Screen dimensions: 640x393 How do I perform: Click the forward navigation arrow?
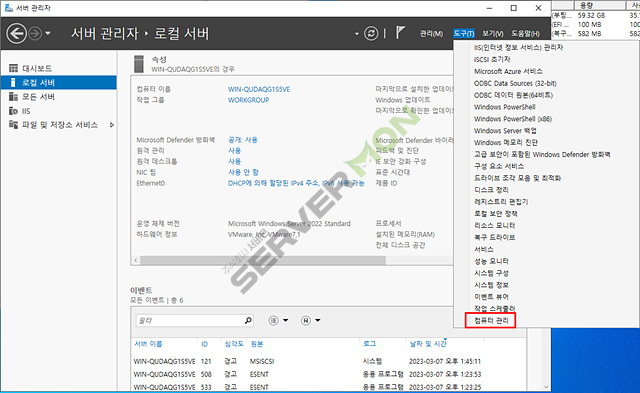[35, 33]
